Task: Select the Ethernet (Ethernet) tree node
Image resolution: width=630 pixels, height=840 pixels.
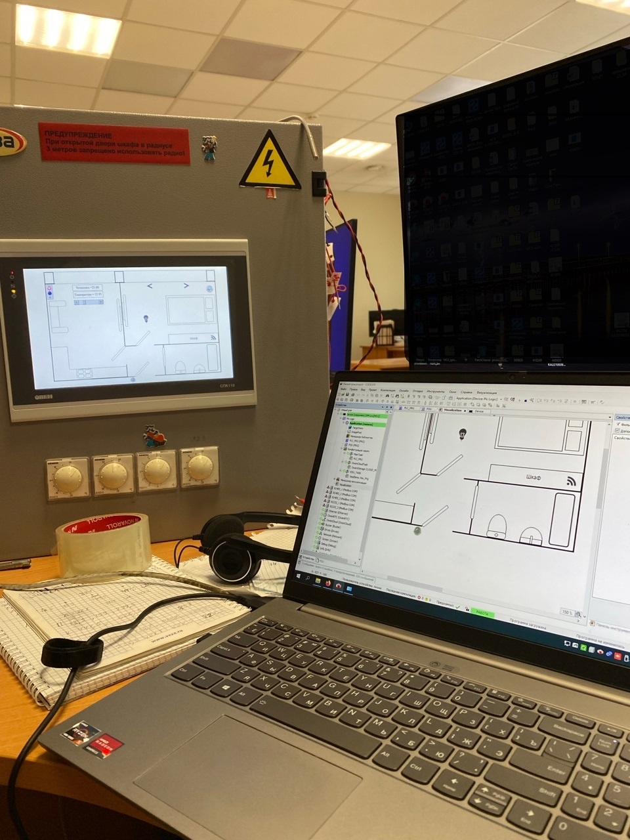Action: coord(337,514)
